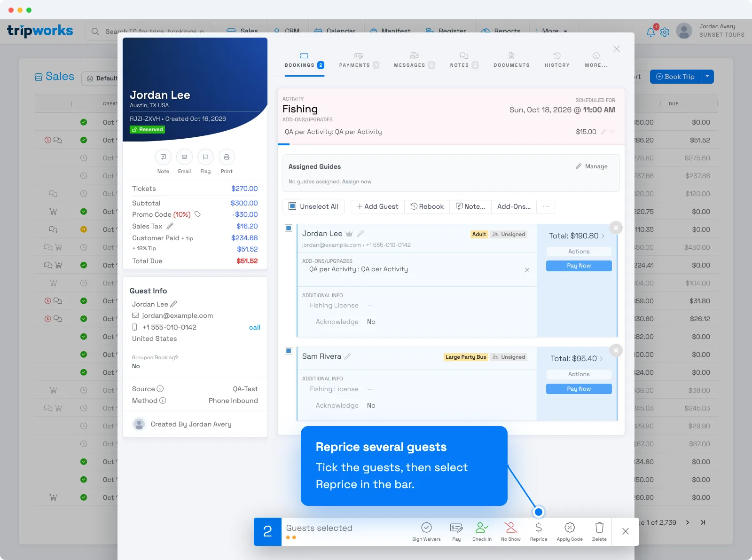Open the History tab

tap(557, 60)
